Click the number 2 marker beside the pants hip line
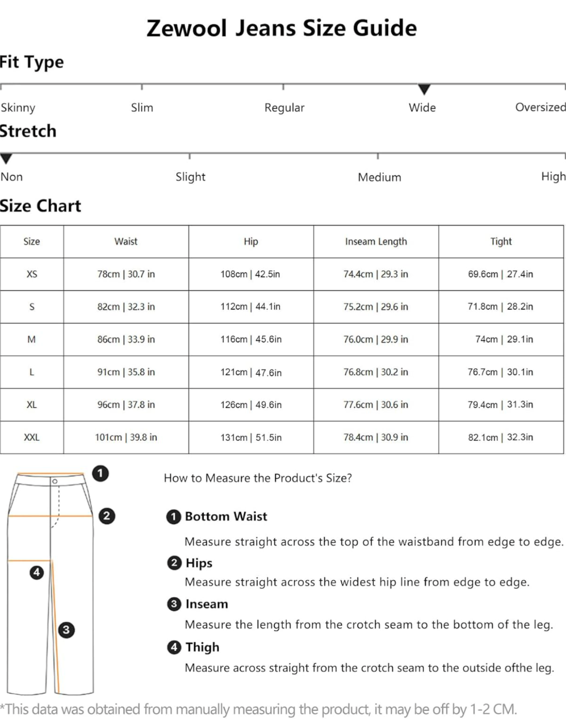The width and height of the screenshot is (566, 728). click(107, 516)
